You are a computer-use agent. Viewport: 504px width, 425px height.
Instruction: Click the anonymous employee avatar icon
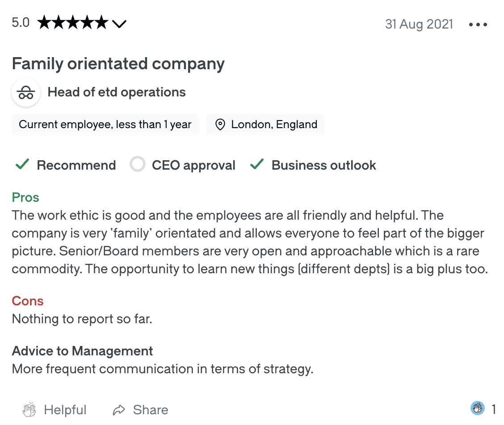tap(26, 92)
